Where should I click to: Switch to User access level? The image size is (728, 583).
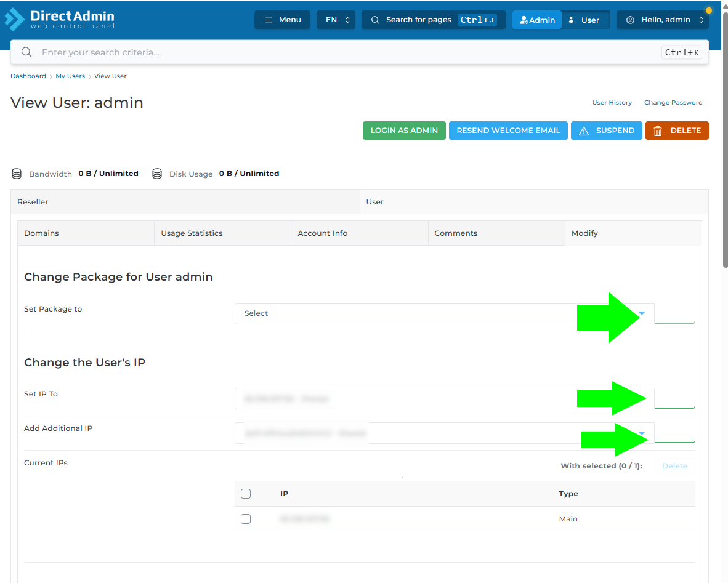click(x=586, y=20)
